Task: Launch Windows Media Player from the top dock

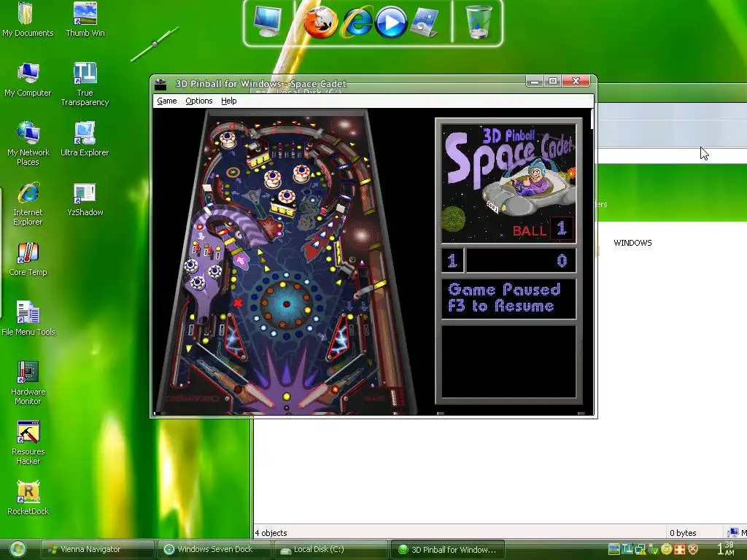Action: 391,23
